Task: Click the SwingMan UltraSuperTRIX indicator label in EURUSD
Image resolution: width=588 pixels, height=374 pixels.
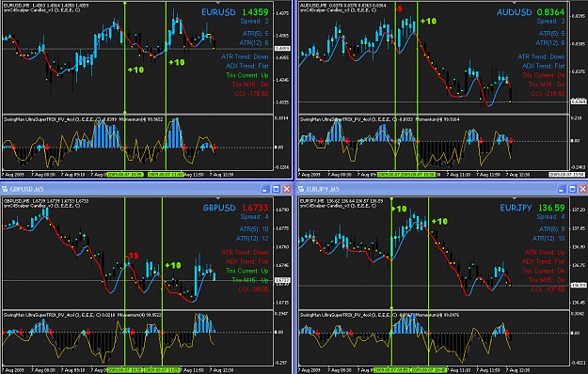Action: point(83,119)
